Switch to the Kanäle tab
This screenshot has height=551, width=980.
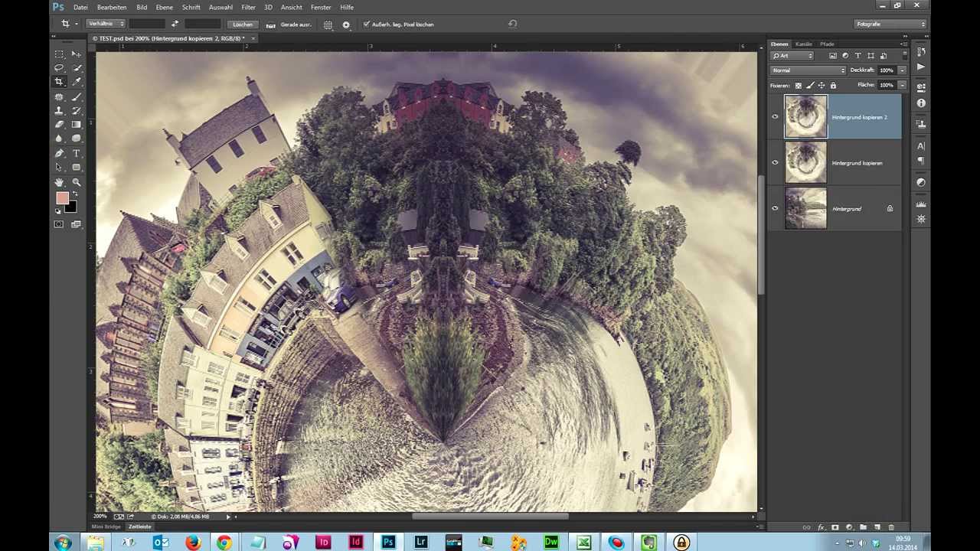803,44
